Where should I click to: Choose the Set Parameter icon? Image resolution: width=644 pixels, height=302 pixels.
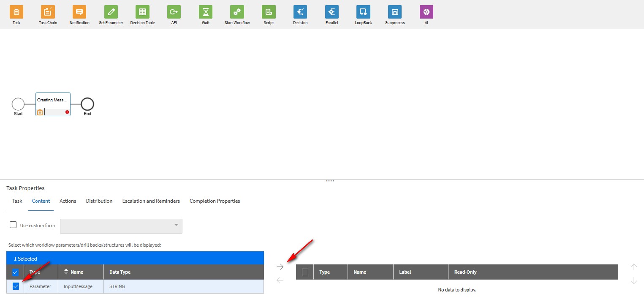point(111,12)
